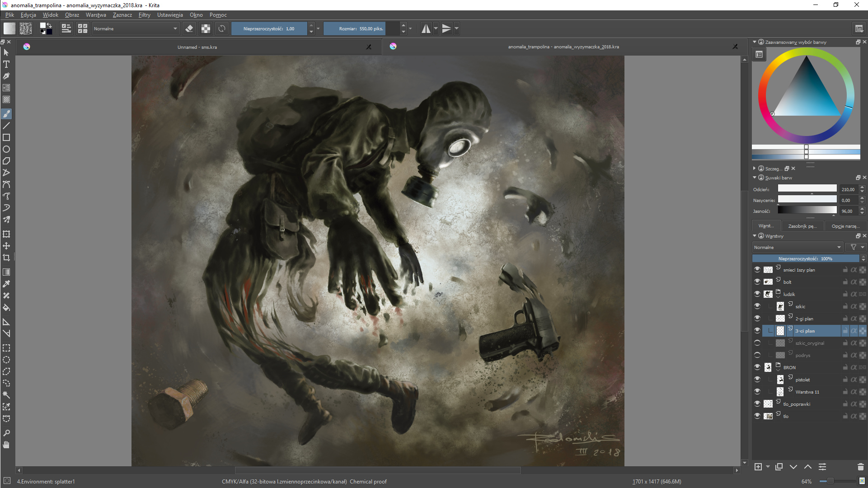
Task: Click the 'Odcień' hue slider
Action: coord(807,189)
